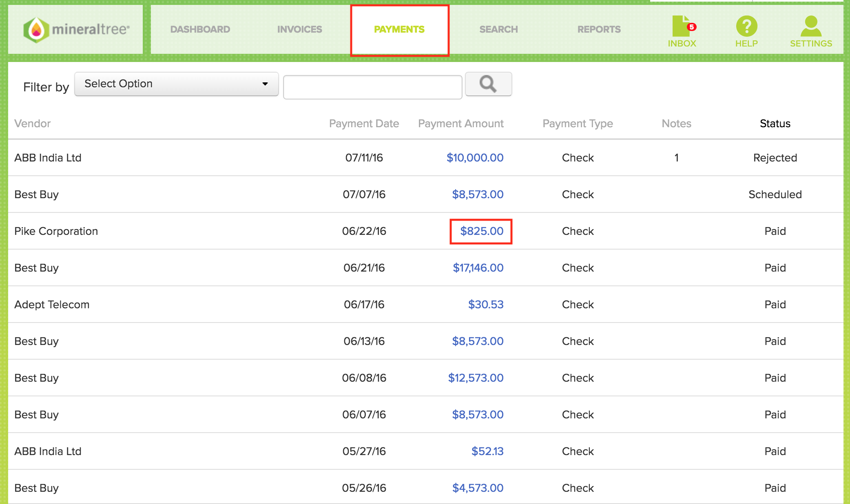Screen dimensions: 850x504
Task: Click the filter text input field
Action: (373, 87)
